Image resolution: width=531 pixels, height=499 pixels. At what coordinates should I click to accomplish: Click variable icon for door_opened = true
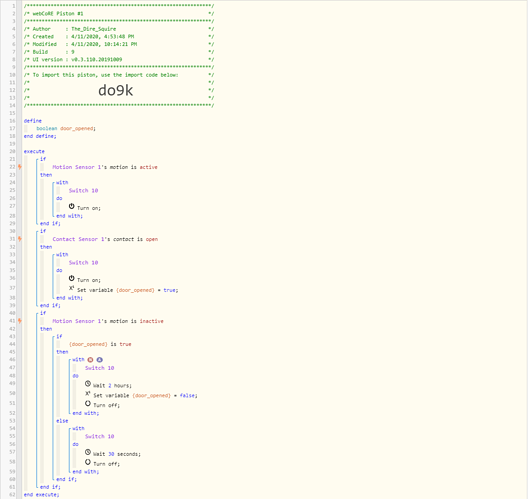coord(71,288)
